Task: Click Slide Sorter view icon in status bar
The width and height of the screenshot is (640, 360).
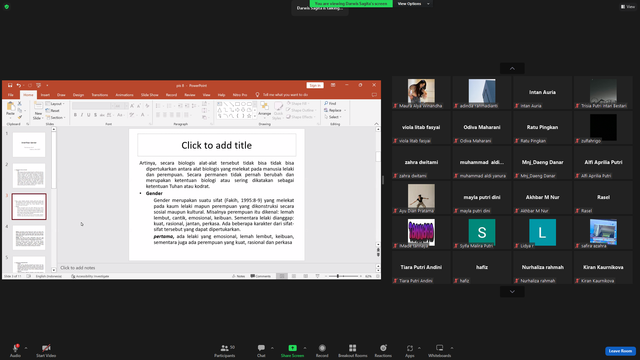Action: point(293,276)
